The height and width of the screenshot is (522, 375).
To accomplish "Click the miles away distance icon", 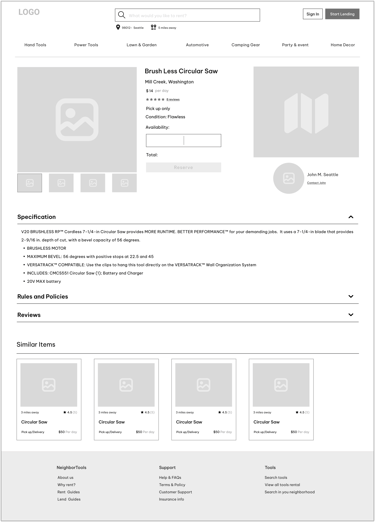I will [x=153, y=27].
